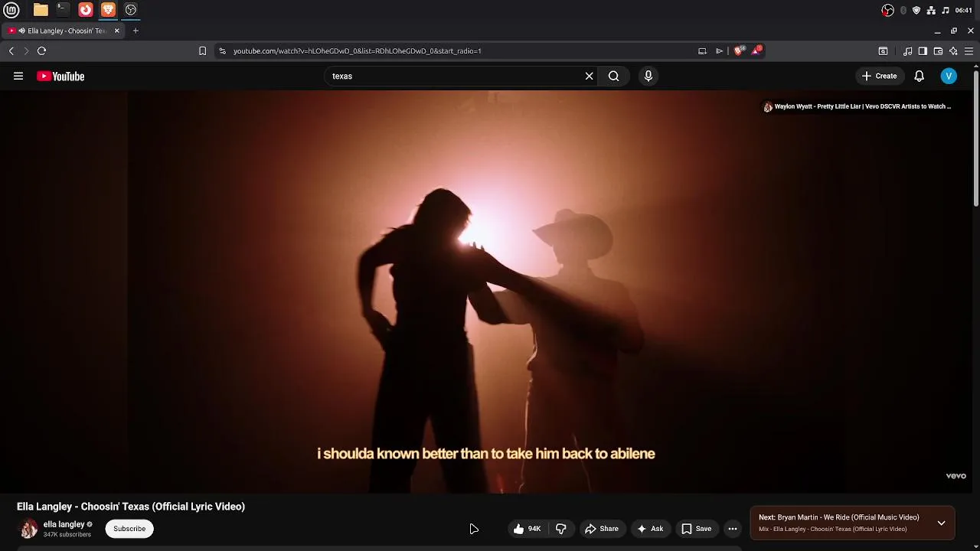980x551 pixels.
Task: Save the video to a playlist
Action: (696, 529)
